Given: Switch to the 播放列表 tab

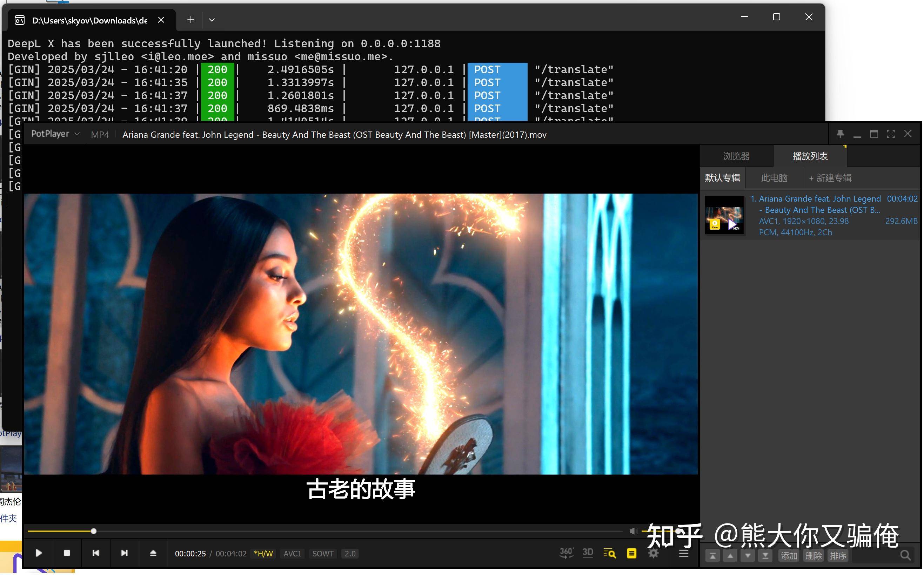Looking at the screenshot, I should tap(810, 156).
